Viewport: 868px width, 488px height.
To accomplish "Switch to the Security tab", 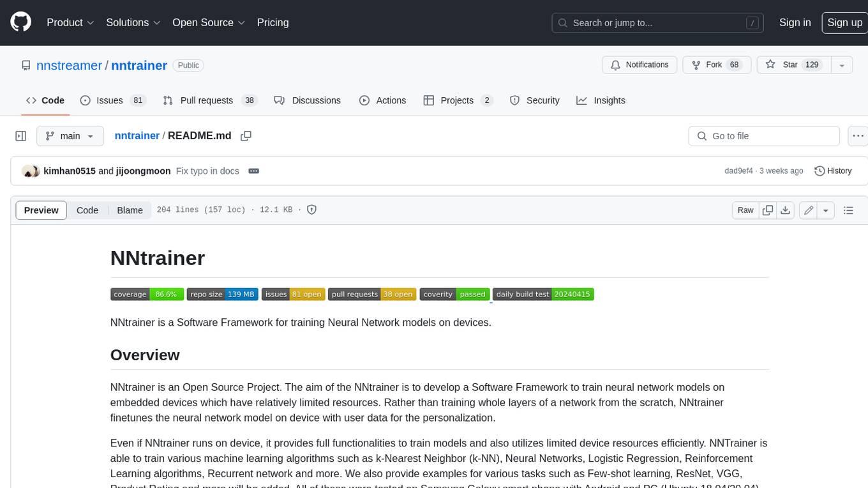I will (535, 100).
